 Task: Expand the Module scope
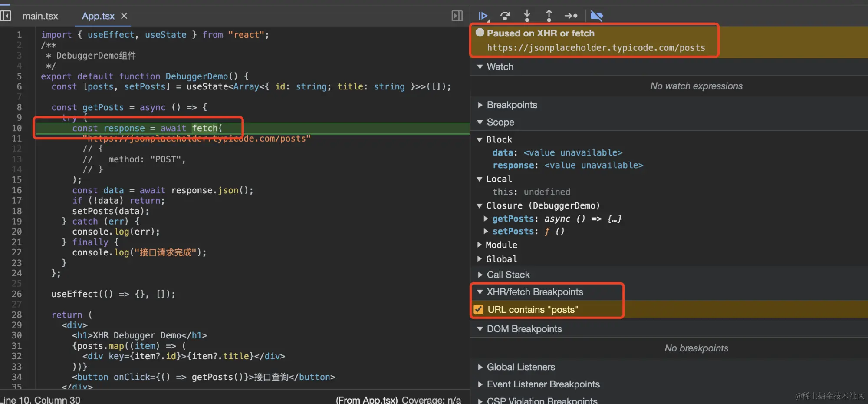[x=480, y=245]
